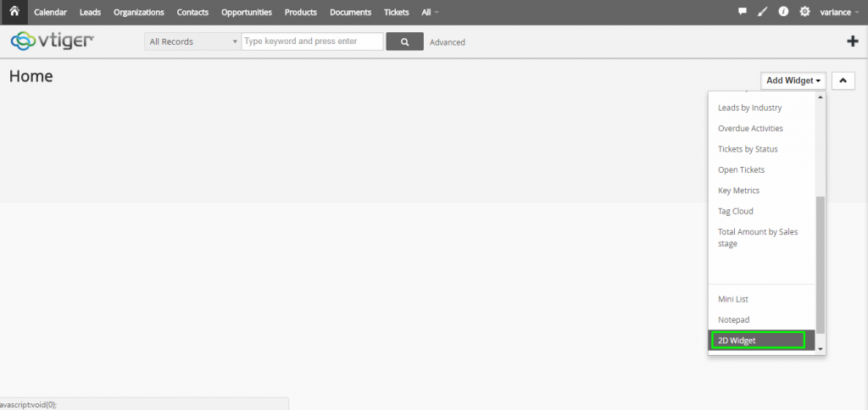Click the widget list scrollbar down arrow

tap(821, 349)
